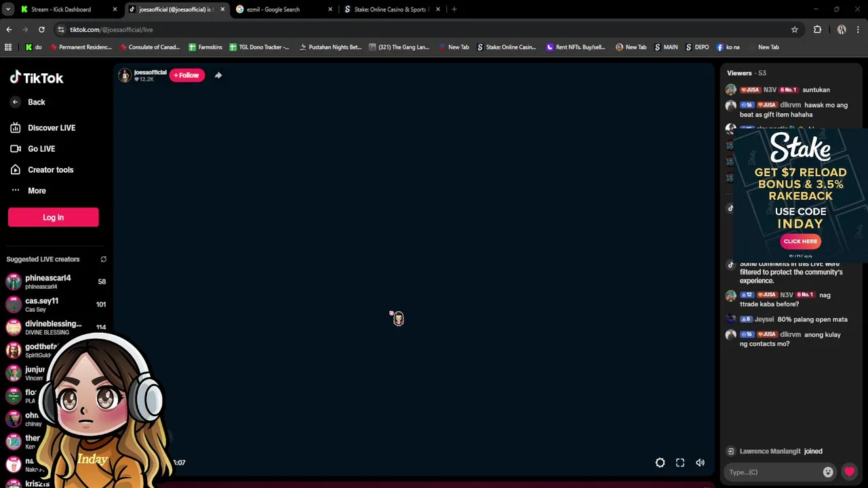Type a comment in the chat box
The image size is (868, 488).
(x=771, y=472)
